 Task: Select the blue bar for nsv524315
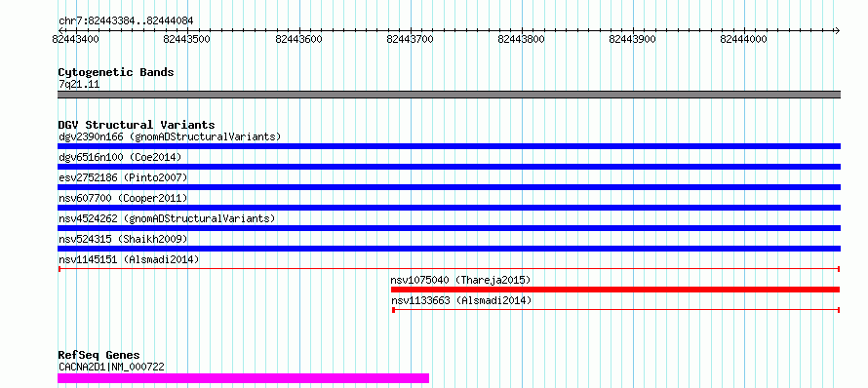449,249
